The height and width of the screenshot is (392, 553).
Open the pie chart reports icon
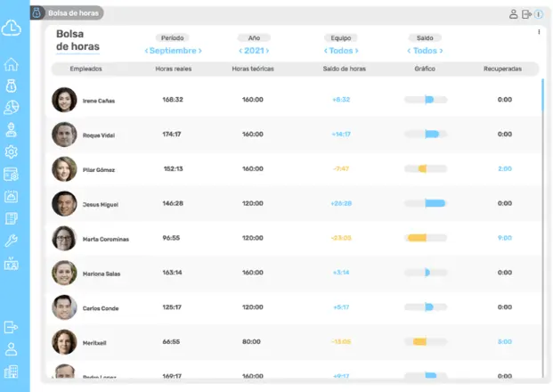(12, 108)
